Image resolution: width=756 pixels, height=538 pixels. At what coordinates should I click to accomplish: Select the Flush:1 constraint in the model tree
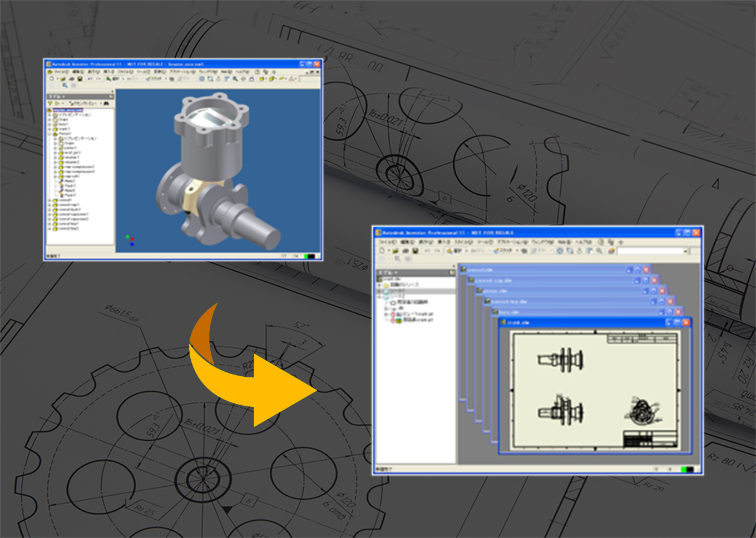[70, 186]
